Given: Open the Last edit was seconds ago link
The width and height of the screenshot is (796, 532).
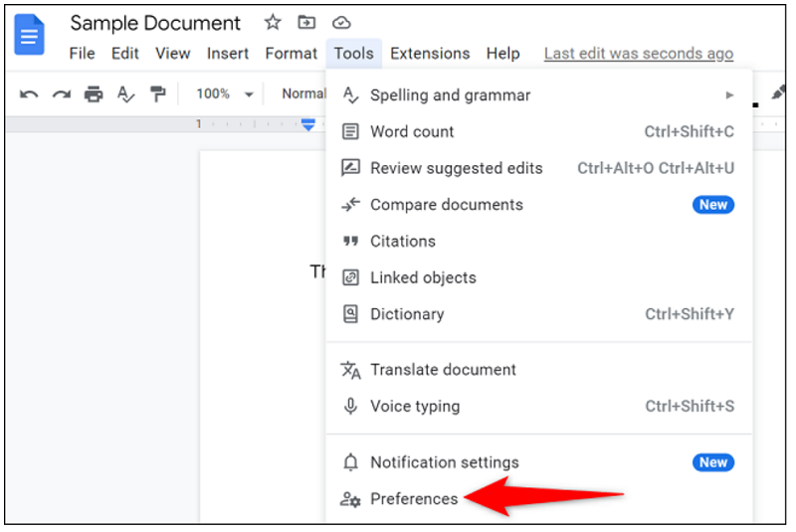Looking at the screenshot, I should coord(639,54).
